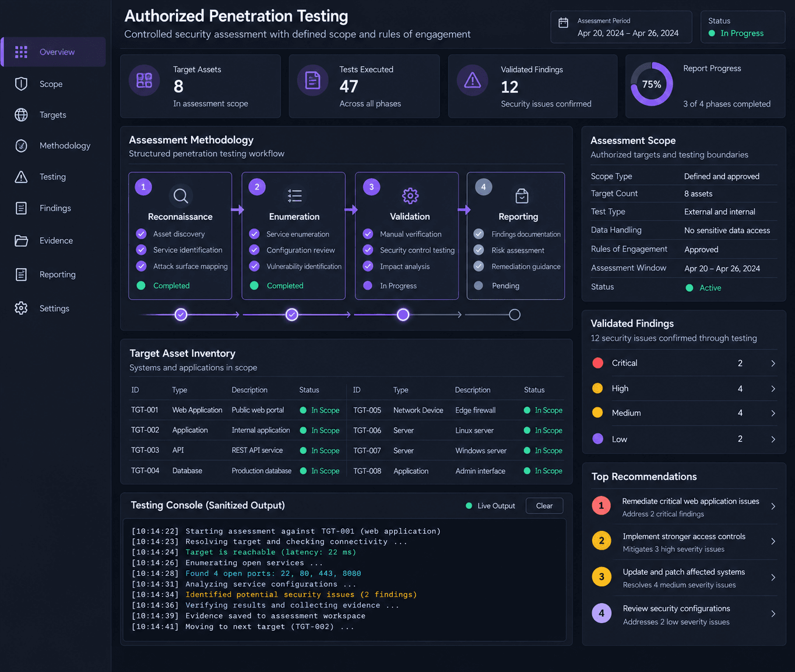Open the Findings menu item
The height and width of the screenshot is (672, 795).
pos(53,208)
